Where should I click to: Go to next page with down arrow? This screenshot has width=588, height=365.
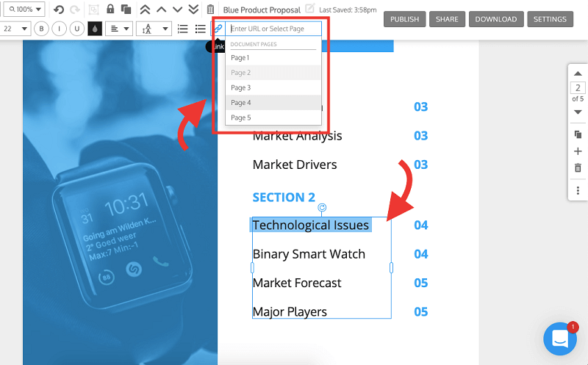point(578,112)
